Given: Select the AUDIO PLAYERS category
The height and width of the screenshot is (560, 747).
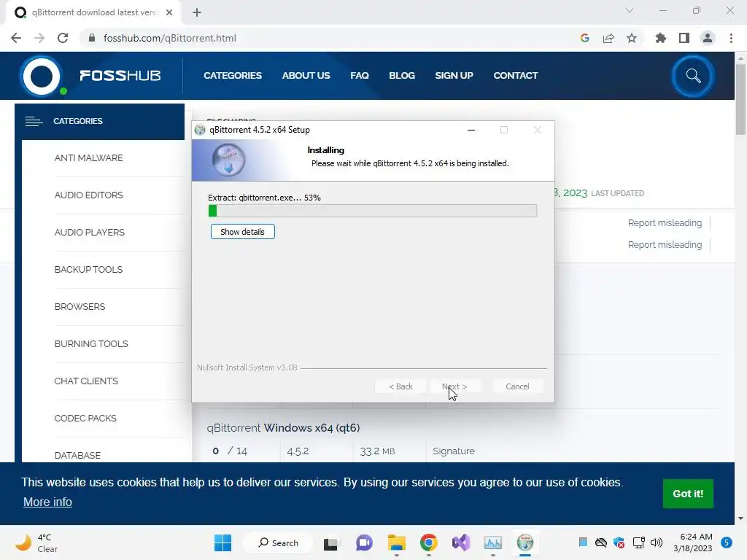Looking at the screenshot, I should pyautogui.click(x=90, y=233).
